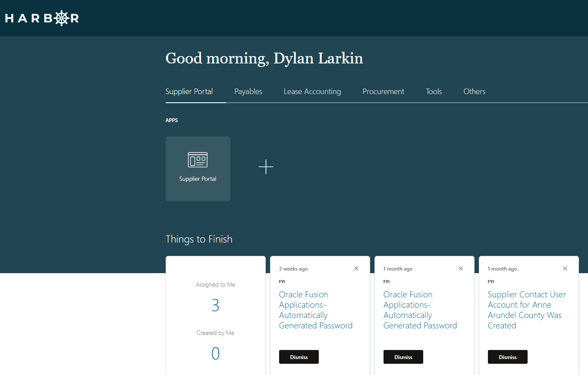Dismiss the 1 month ago password notification
Image resolution: width=588 pixels, height=375 pixels.
click(x=403, y=357)
